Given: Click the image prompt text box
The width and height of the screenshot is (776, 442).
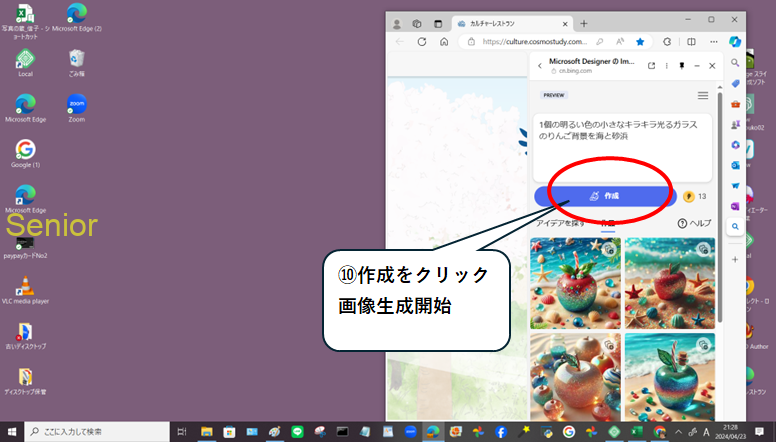Looking at the screenshot, I should [622, 147].
